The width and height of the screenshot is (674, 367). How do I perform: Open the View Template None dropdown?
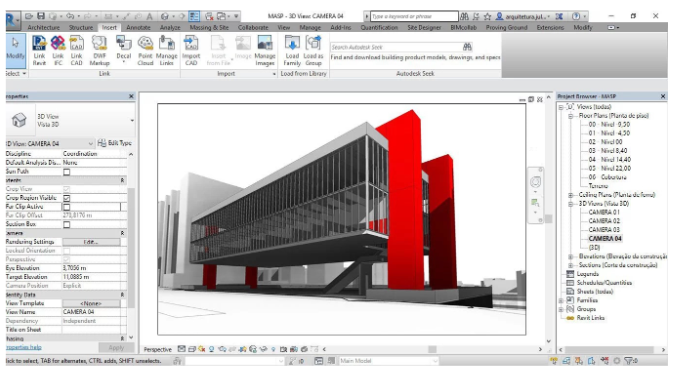point(91,303)
